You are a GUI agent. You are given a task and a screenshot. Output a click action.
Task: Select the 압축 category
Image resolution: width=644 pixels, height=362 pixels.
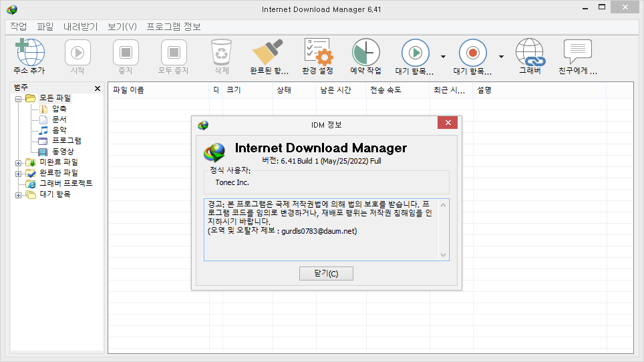coord(59,109)
